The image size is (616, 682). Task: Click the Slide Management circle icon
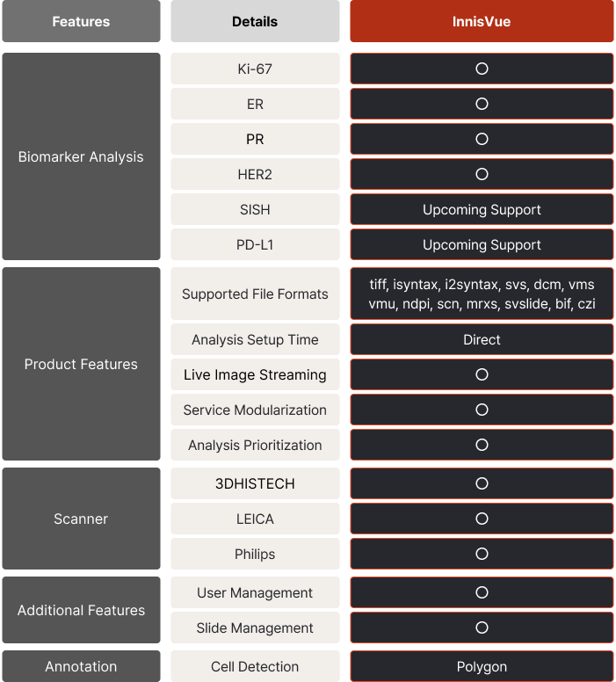click(x=482, y=628)
